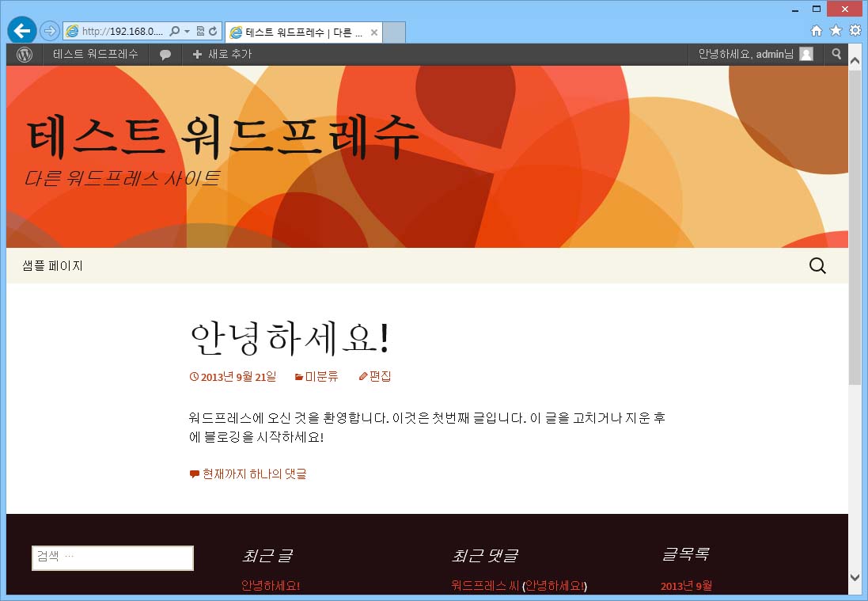
Task: Close the 테스트 워드프레스 browser tab
Action: coord(374,32)
